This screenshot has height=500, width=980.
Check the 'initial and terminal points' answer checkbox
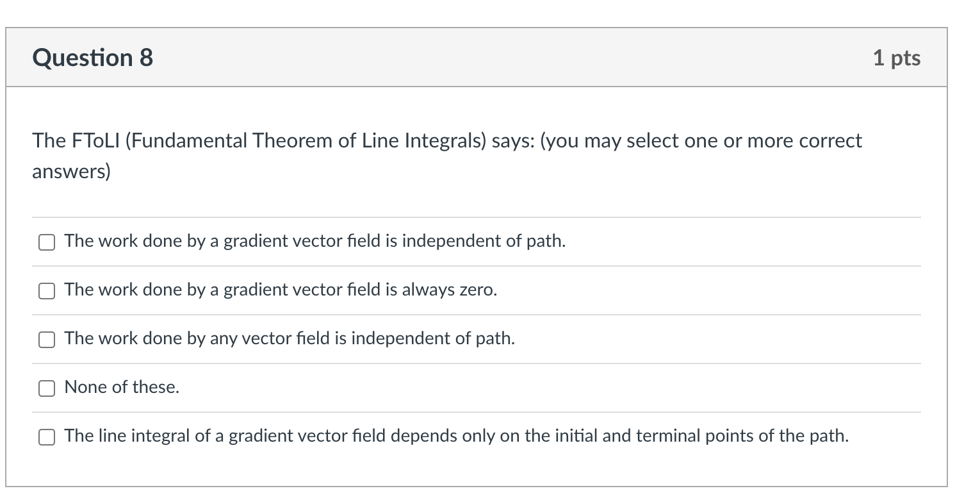click(x=45, y=437)
